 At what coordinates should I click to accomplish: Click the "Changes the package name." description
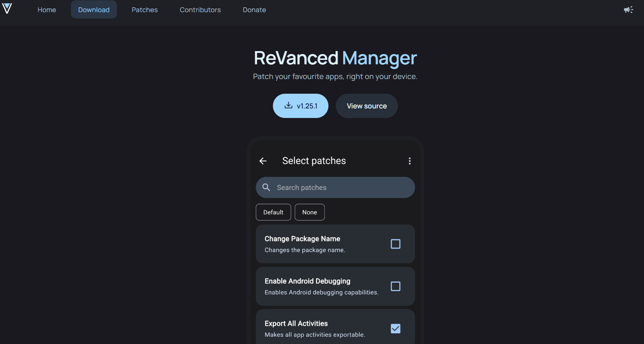305,250
